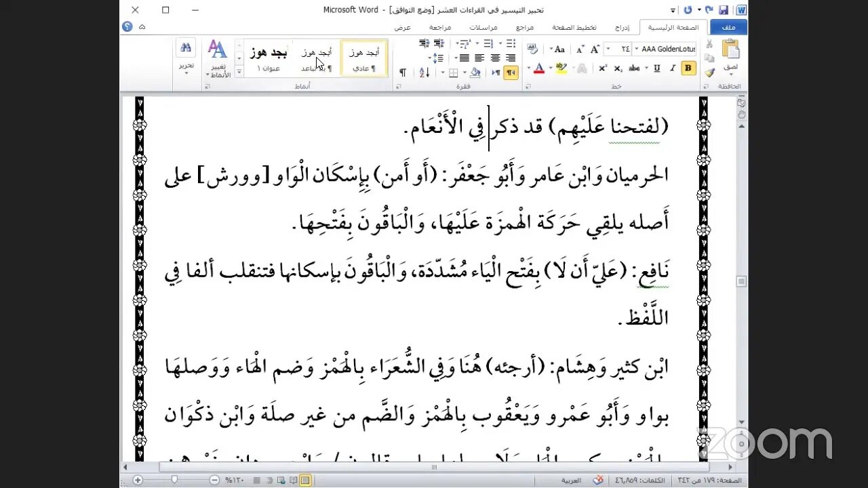Click the zoom out minus button
This screenshot has width=868, height=488.
[214, 480]
